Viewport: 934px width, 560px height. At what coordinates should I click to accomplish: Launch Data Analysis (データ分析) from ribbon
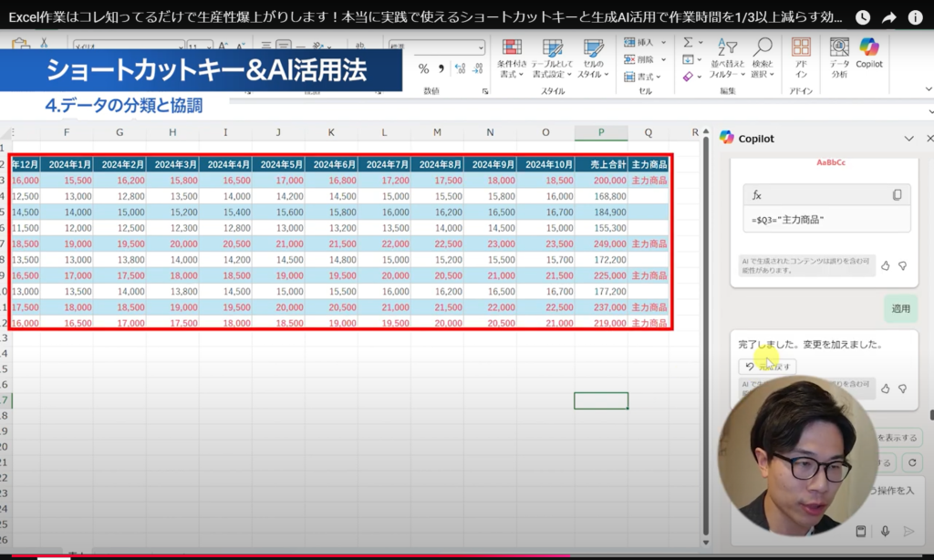839,56
